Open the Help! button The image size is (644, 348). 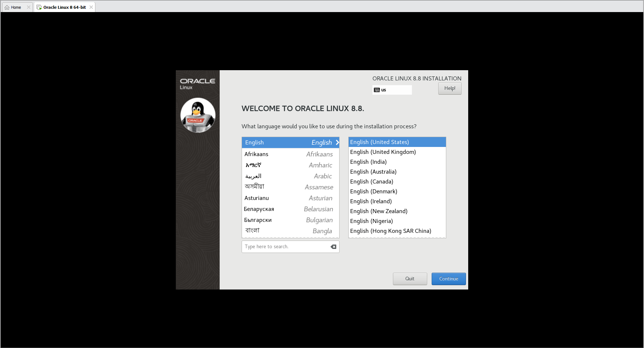coord(450,88)
